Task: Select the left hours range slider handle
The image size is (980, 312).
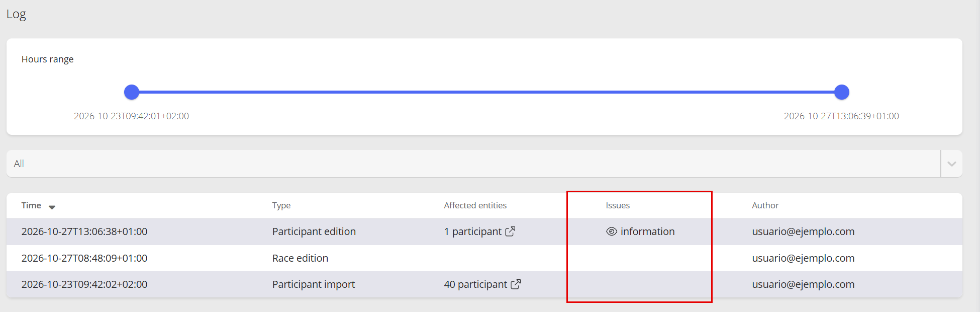Action: [132, 92]
